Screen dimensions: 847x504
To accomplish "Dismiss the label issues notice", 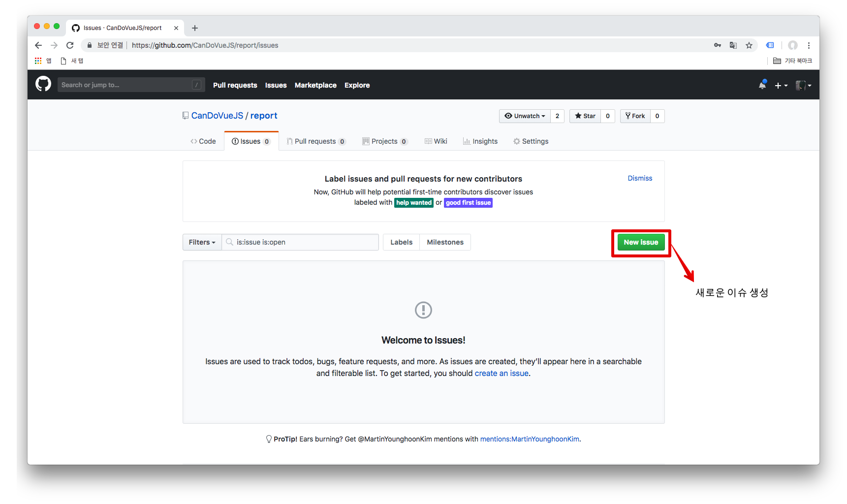I will pos(640,178).
